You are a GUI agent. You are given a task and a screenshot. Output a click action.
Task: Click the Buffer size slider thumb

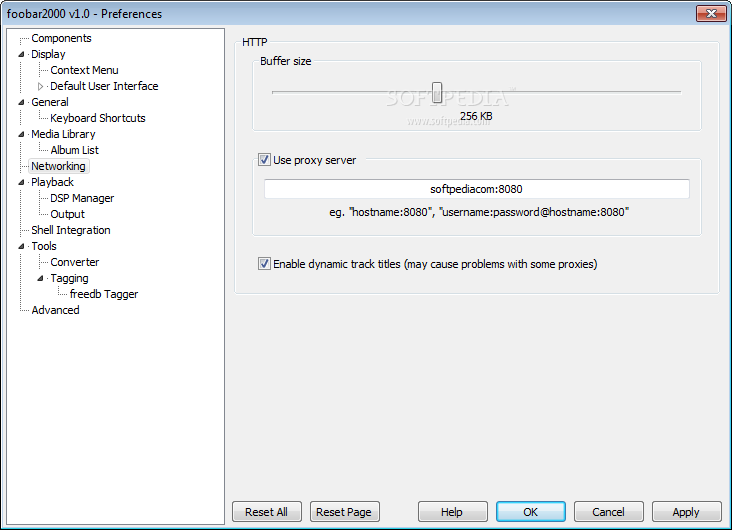(437, 92)
